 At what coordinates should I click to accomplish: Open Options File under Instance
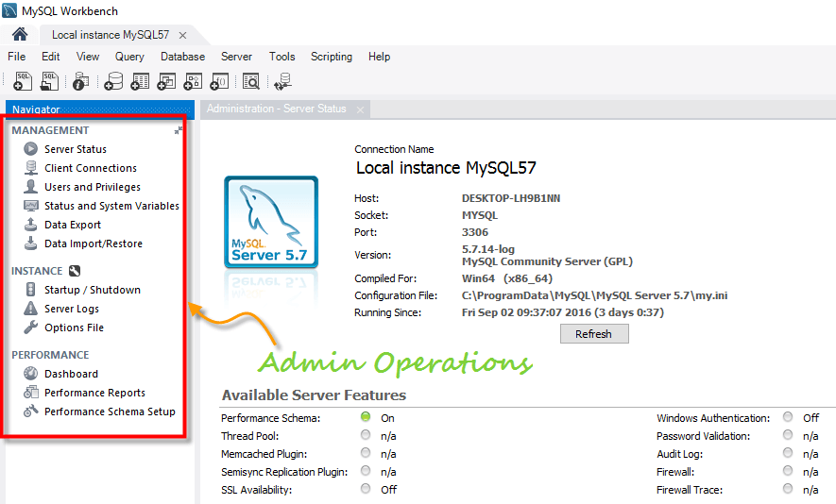click(x=74, y=328)
